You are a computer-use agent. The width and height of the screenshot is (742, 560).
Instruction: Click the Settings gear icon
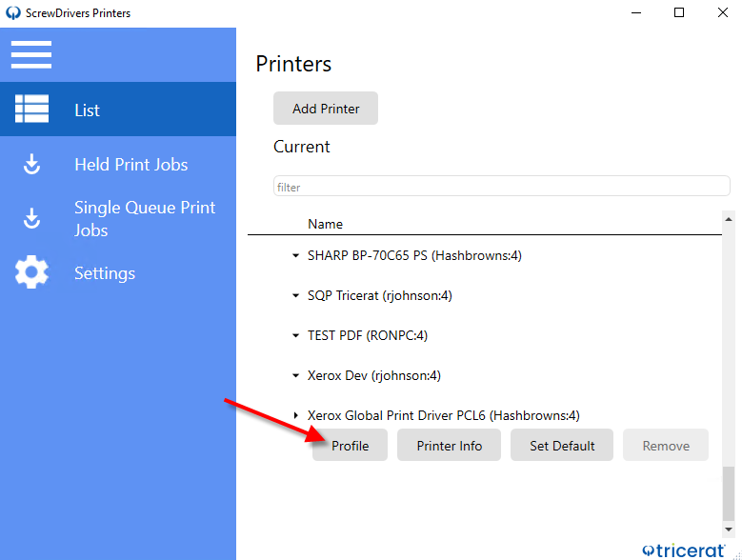[x=31, y=272]
